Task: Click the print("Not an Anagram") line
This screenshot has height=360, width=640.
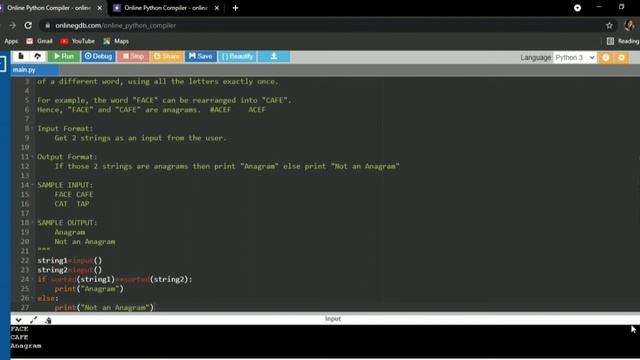Action: click(x=104, y=307)
